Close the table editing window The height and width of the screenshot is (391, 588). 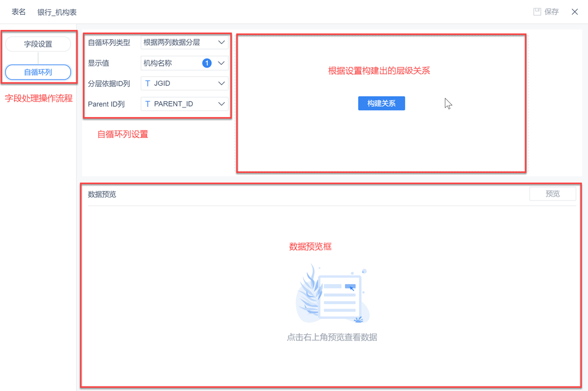coord(575,12)
